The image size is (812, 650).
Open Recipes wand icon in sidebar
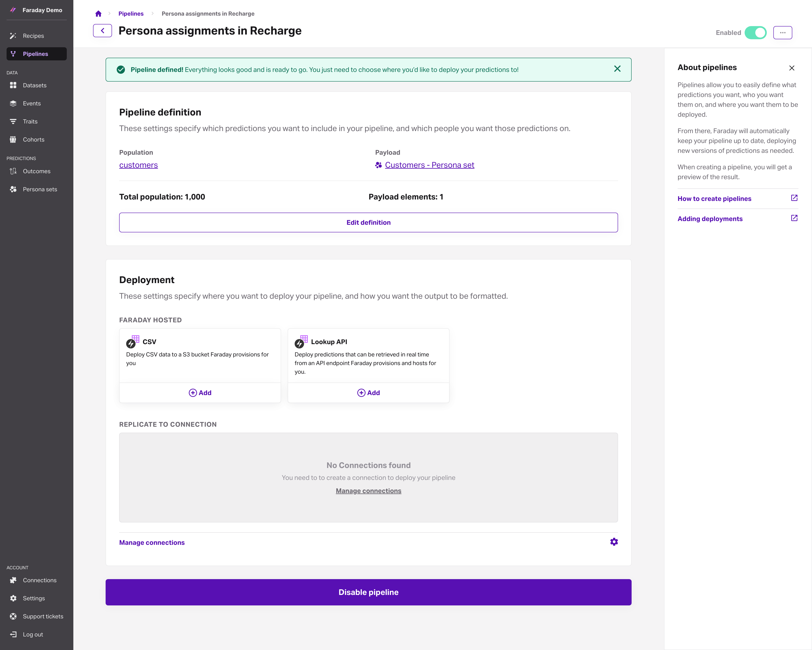13,36
